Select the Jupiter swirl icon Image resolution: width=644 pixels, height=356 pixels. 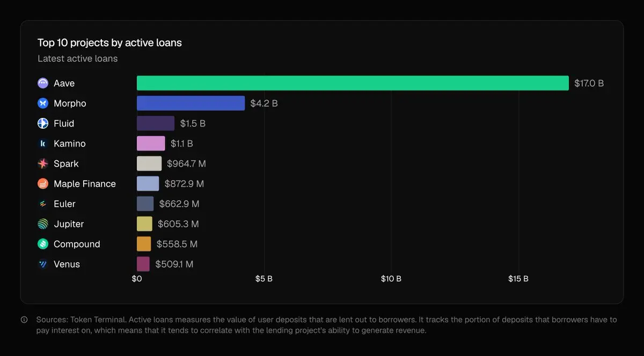coord(43,224)
